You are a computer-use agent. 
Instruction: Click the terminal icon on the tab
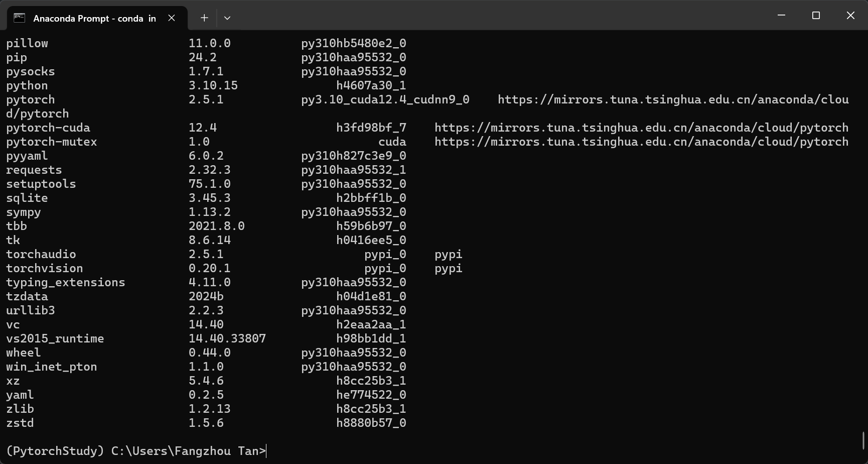tap(20, 18)
